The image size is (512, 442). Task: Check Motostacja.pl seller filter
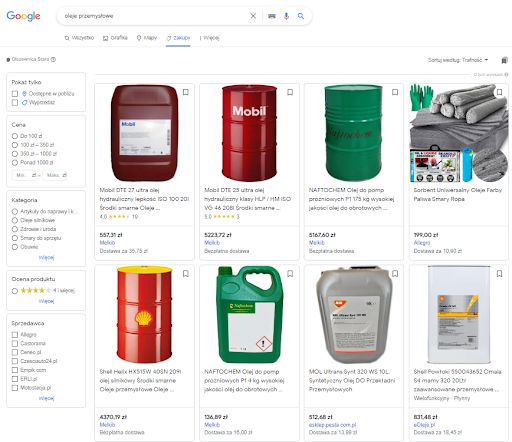tap(15, 388)
